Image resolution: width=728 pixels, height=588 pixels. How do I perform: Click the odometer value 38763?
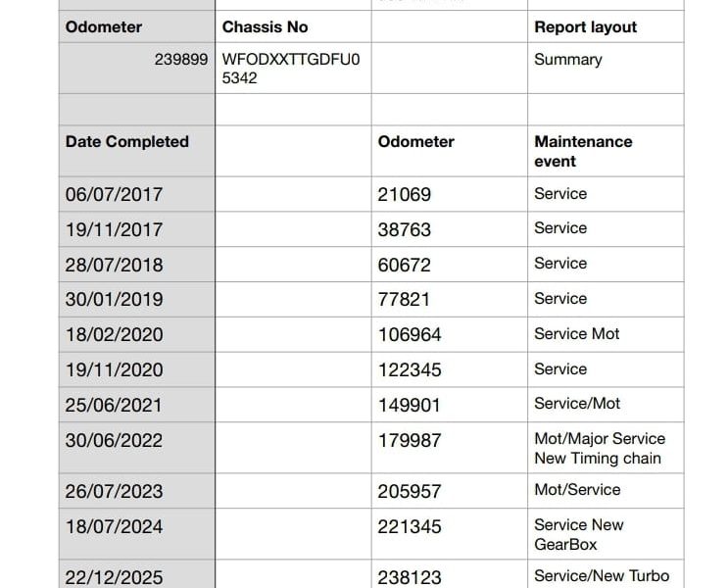(404, 229)
